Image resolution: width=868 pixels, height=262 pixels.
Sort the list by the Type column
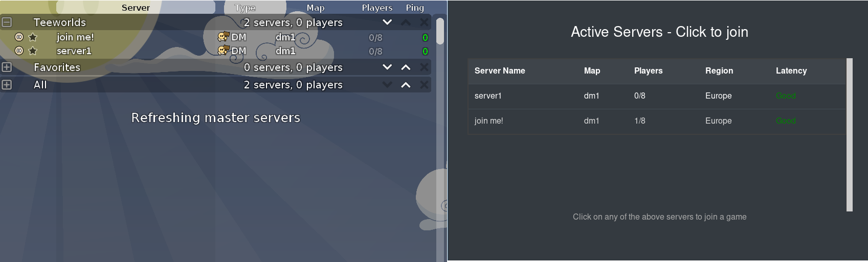[x=245, y=8]
